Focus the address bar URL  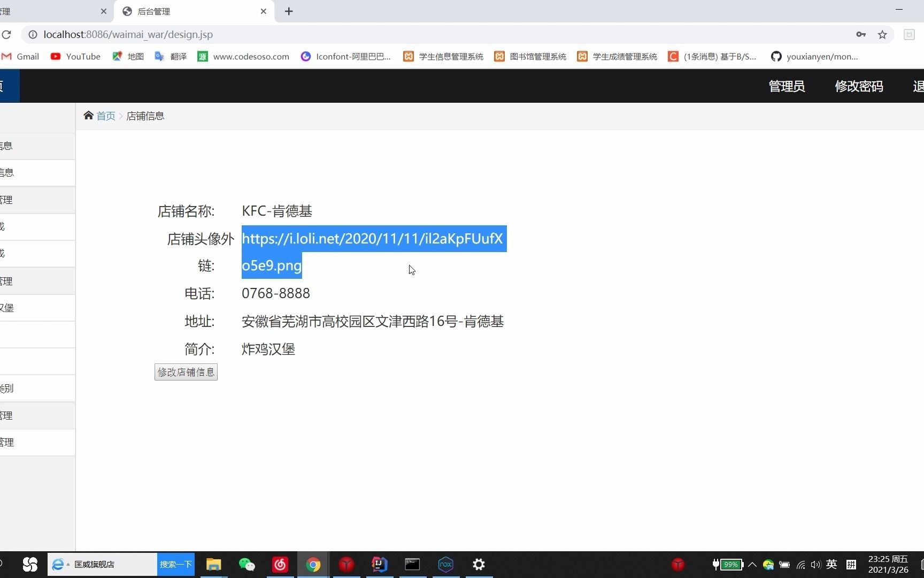coord(128,35)
